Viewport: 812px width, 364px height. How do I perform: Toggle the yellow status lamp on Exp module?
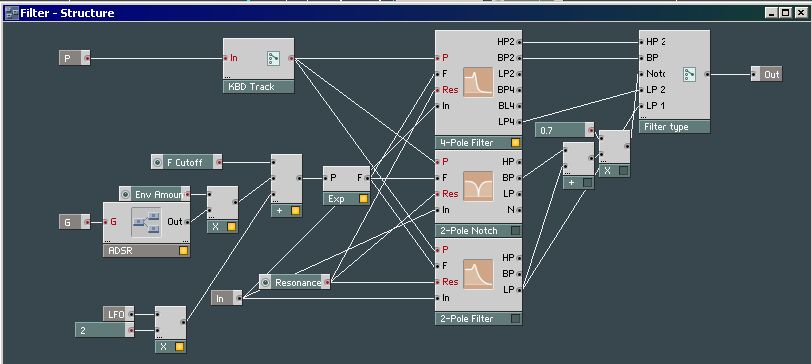364,198
